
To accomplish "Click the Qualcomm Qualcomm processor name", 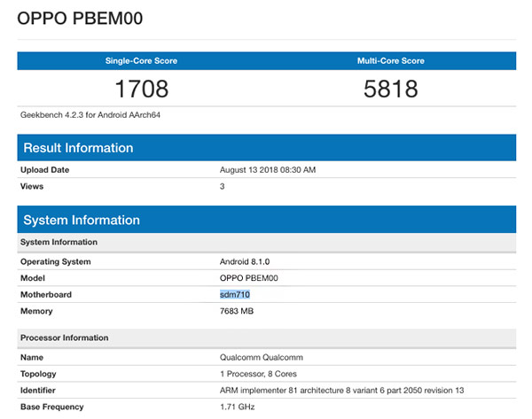I will [x=262, y=357].
